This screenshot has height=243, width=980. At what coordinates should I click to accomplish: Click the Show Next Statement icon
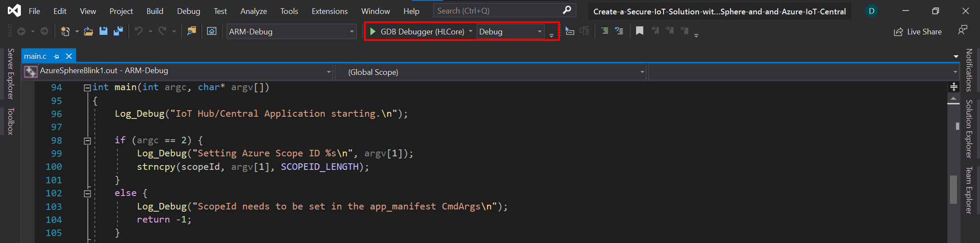pos(570,31)
